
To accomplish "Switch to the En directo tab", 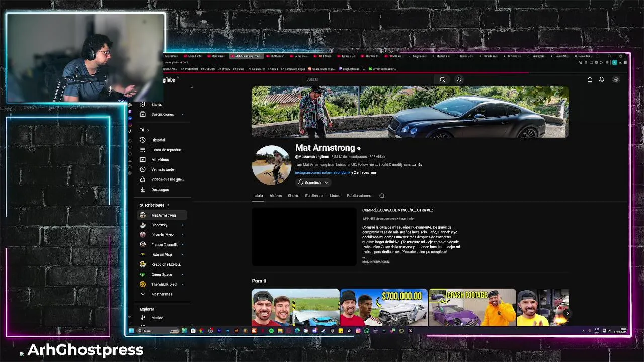I will pyautogui.click(x=314, y=196).
